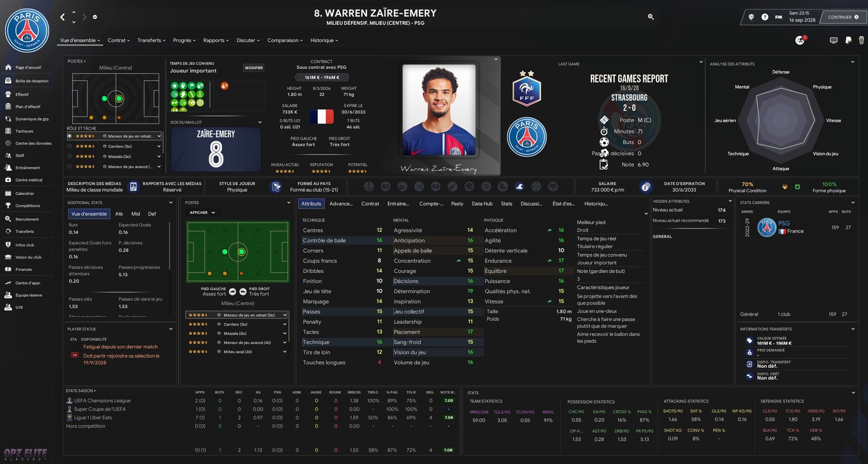This screenshot has height=464, width=868.
Task: Open Meneur de jeu en retrait (So) dropdown
Action: pyautogui.click(x=236, y=315)
